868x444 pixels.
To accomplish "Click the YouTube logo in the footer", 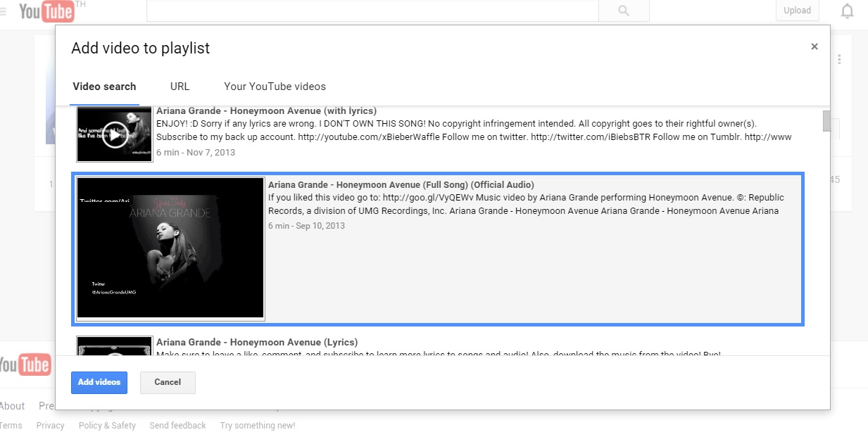I will 25,364.
